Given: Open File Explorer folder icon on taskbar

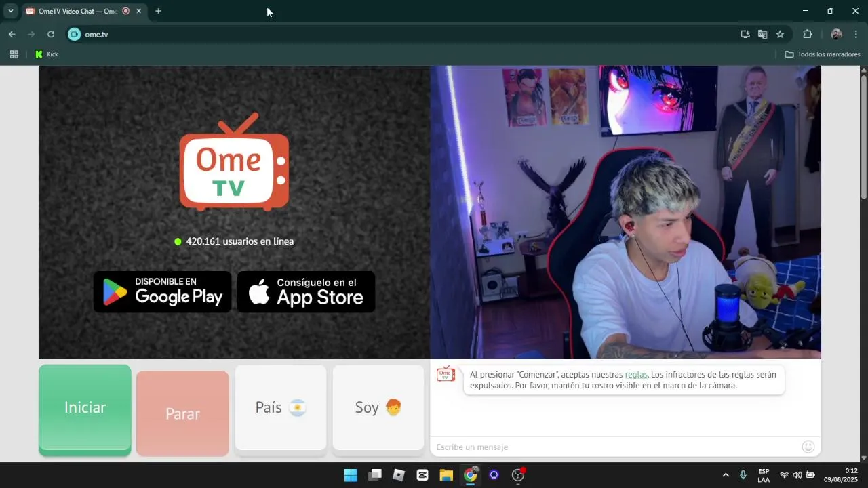Looking at the screenshot, I should [x=446, y=475].
